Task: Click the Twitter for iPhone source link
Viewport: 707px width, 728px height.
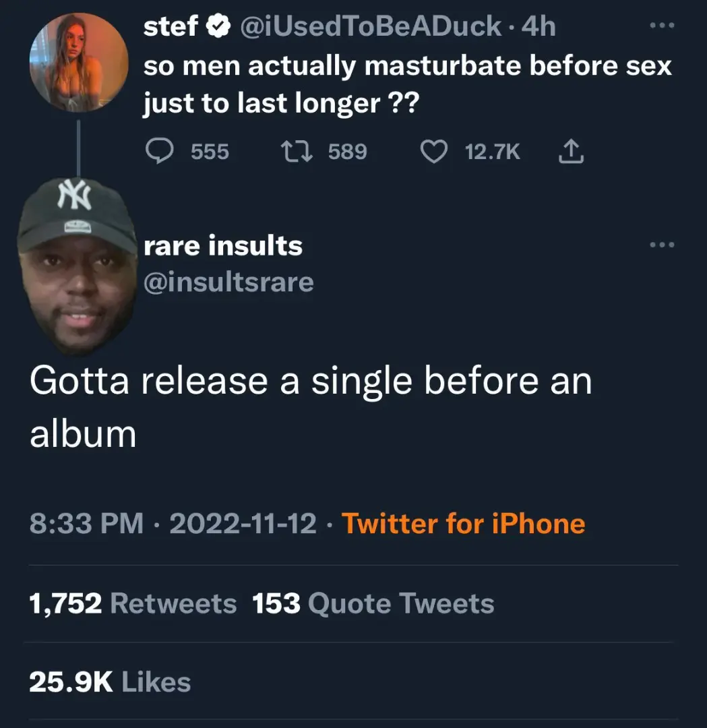Action: point(464,524)
